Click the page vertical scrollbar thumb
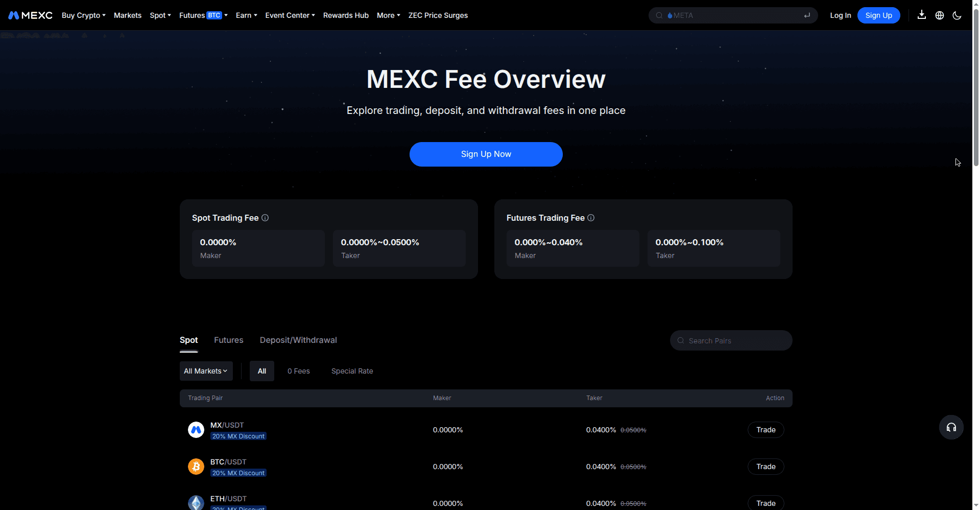 (976, 87)
